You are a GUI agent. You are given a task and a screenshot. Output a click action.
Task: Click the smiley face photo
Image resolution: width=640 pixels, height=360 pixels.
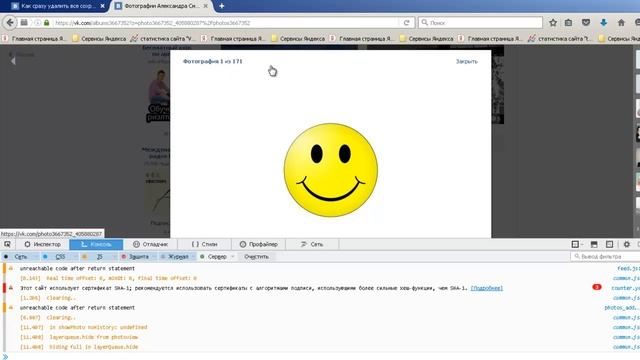331,170
